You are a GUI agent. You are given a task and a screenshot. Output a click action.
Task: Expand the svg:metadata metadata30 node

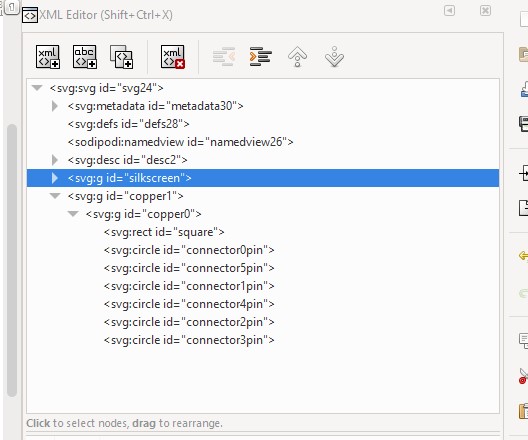tap(55, 106)
